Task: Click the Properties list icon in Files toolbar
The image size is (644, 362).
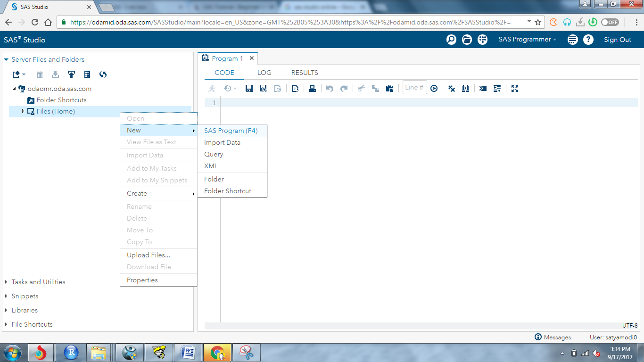Action: click(x=87, y=74)
